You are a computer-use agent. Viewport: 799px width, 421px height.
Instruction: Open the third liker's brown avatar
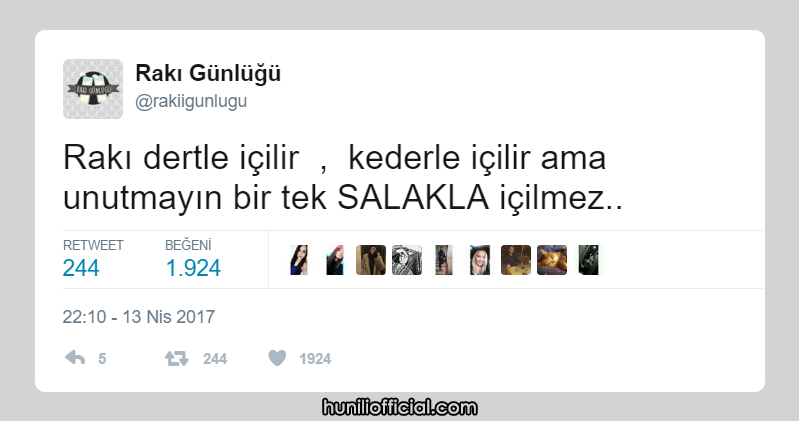pyautogui.click(x=371, y=260)
